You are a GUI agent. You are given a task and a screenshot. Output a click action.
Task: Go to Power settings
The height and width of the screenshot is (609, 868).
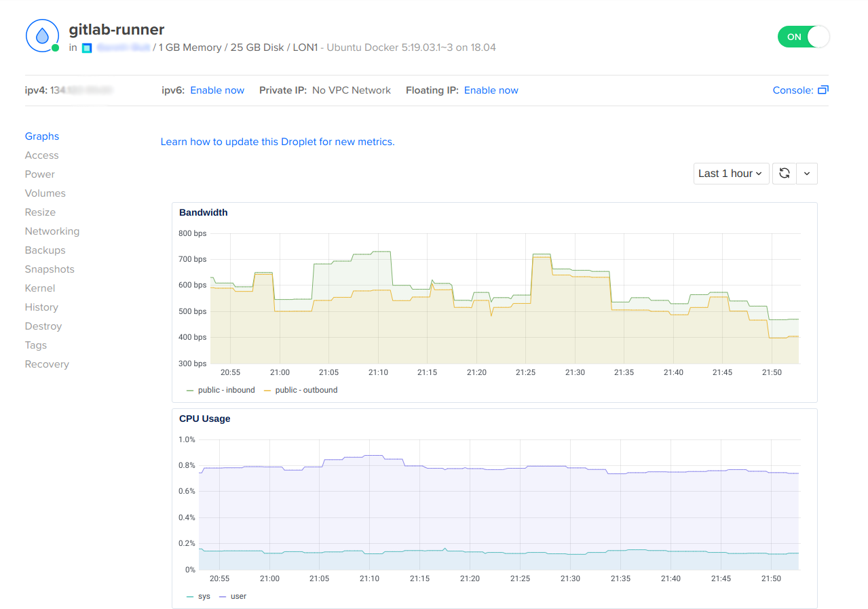pos(40,174)
